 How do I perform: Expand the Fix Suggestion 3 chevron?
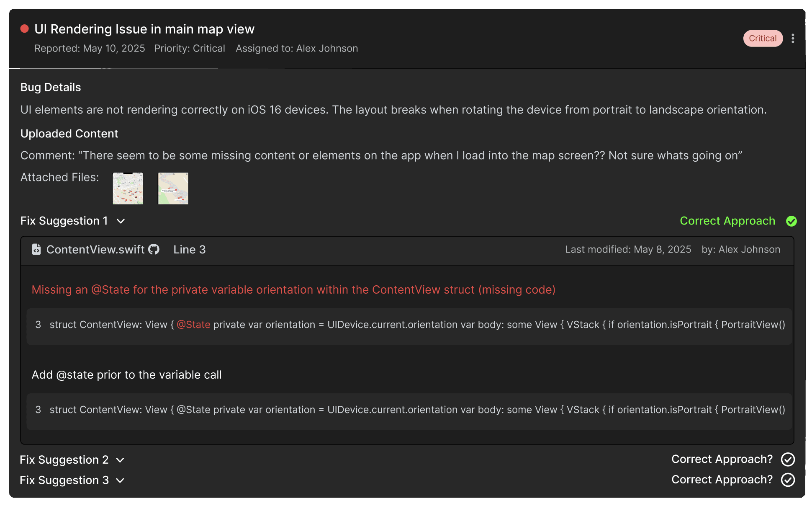120,480
